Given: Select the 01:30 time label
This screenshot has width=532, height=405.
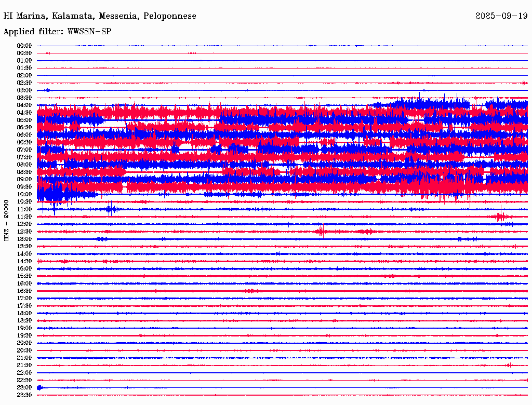Looking at the screenshot, I should [24, 68].
